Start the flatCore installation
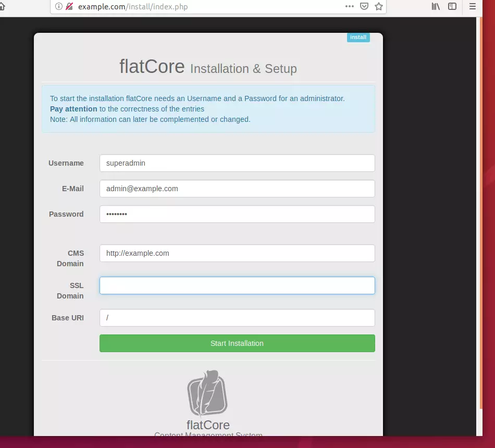The width and height of the screenshot is (495, 448). [x=237, y=343]
